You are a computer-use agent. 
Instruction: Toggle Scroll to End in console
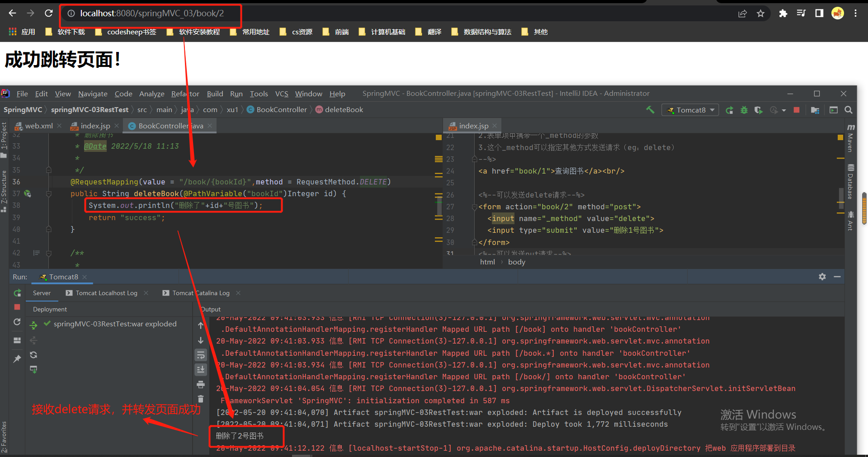tap(201, 370)
